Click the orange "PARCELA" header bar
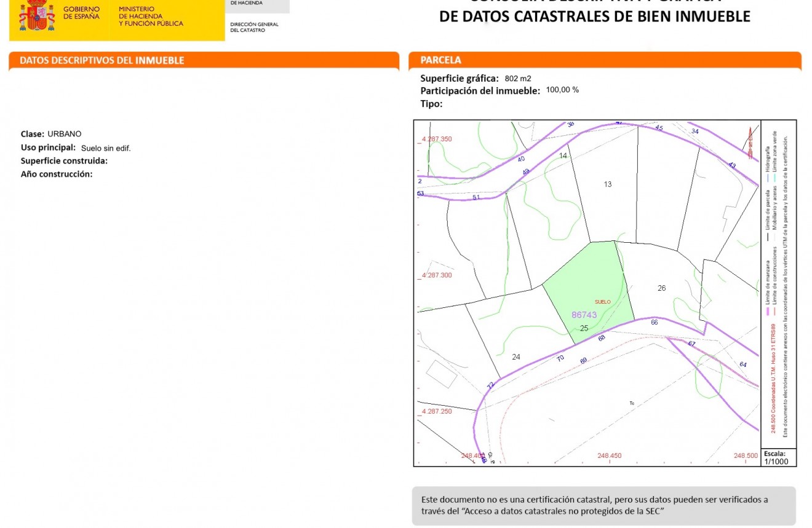This screenshot has height=528, width=812. tap(443, 60)
